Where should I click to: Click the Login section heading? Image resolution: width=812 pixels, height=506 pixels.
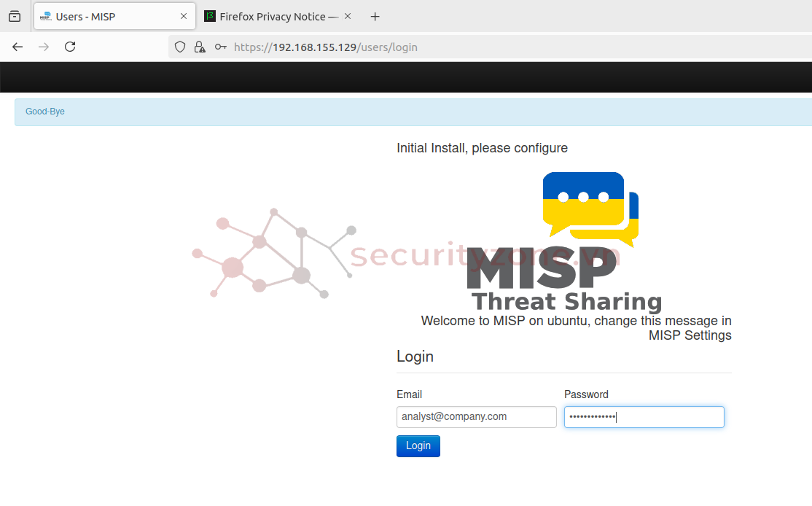pyautogui.click(x=415, y=357)
